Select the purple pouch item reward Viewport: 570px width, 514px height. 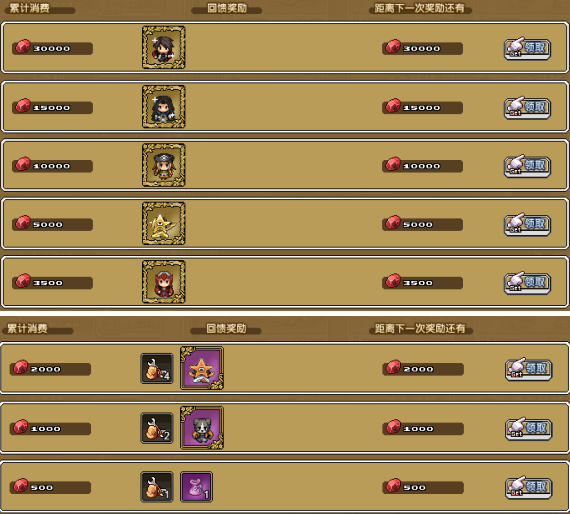tap(196, 487)
